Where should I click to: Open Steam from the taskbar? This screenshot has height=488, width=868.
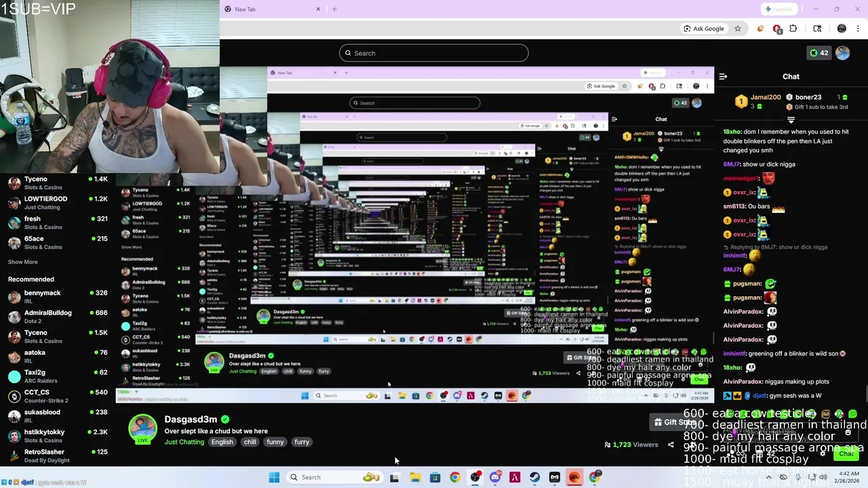coord(535,477)
